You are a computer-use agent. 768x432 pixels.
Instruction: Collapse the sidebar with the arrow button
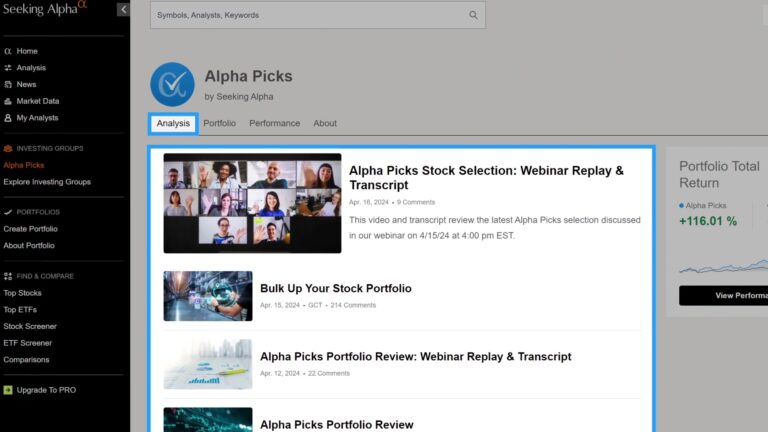123,9
